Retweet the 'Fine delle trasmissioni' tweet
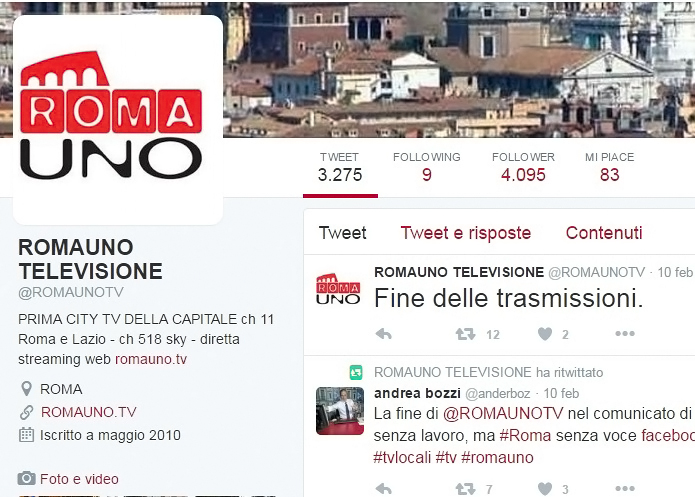The height and width of the screenshot is (497, 695). 465,334
